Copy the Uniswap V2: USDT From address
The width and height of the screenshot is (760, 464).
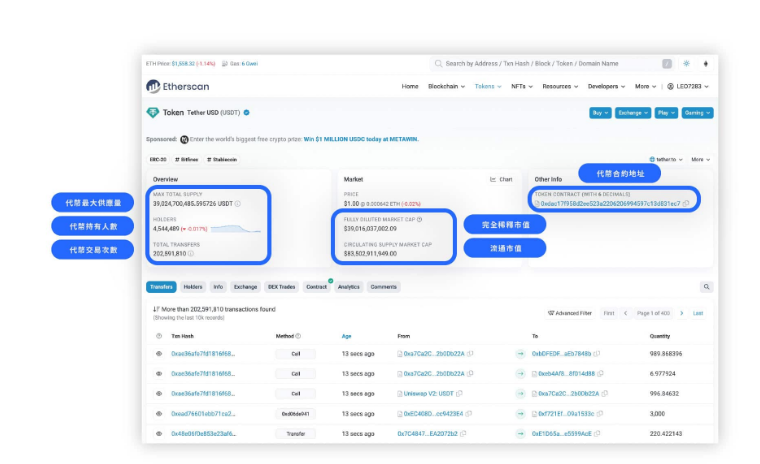(459, 394)
